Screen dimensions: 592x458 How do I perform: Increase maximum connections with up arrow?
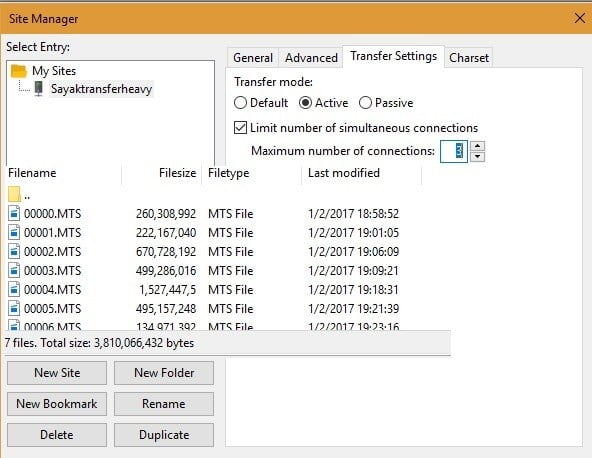(x=478, y=146)
